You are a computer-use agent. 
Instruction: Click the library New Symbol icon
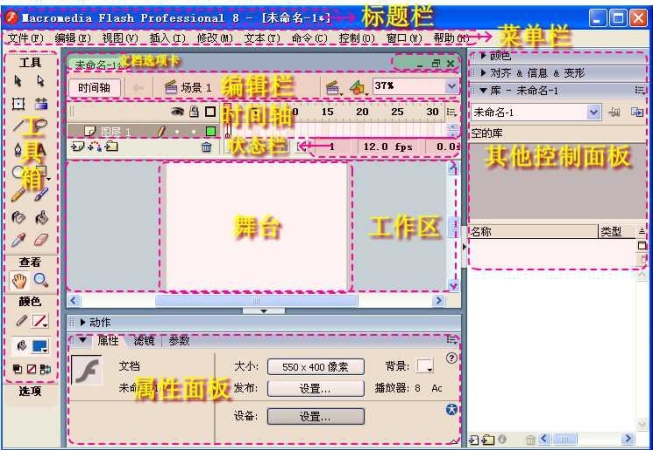(x=473, y=439)
